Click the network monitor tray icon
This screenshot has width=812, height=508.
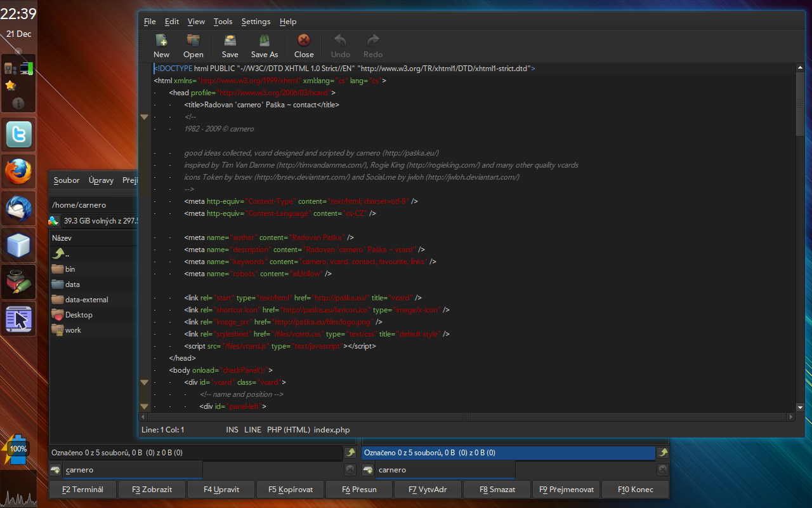point(26,69)
